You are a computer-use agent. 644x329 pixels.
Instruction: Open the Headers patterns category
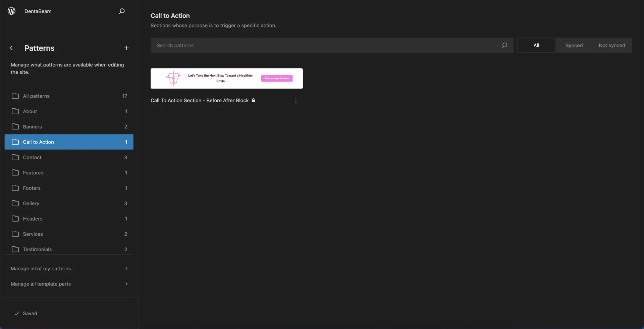(69, 219)
